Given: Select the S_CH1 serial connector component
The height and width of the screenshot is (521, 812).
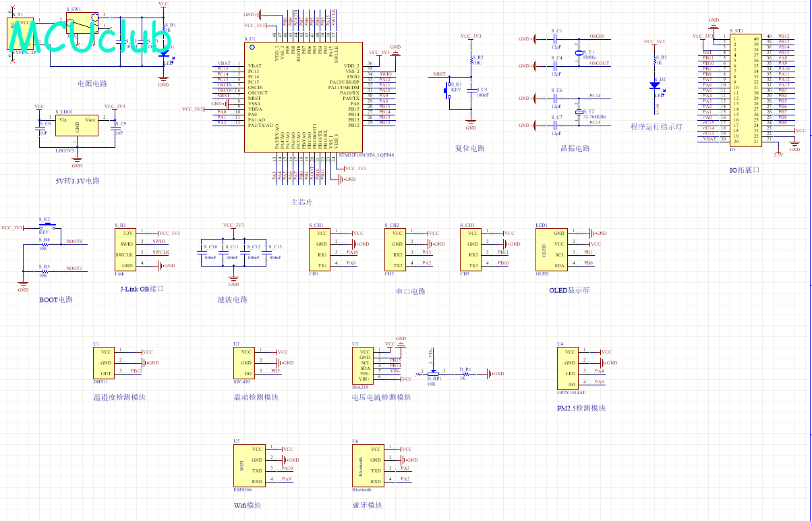Looking at the screenshot, I should click(x=320, y=249).
